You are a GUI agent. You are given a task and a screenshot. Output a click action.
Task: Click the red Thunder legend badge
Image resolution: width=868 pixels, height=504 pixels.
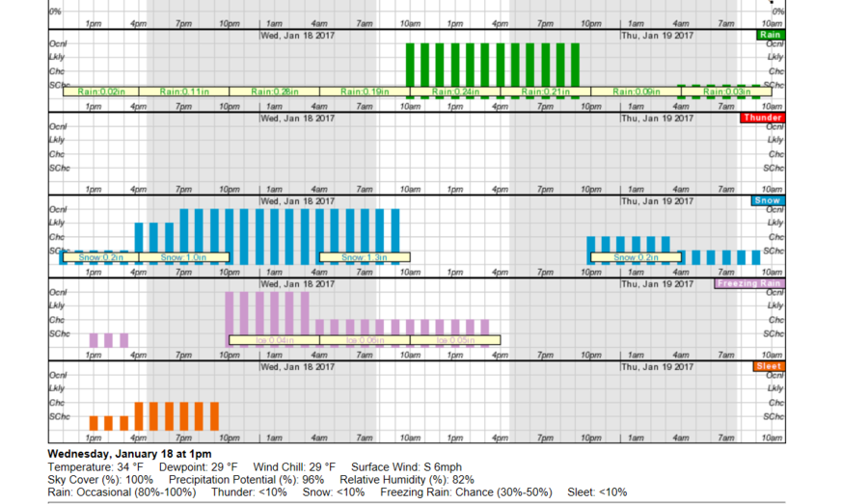coord(763,118)
